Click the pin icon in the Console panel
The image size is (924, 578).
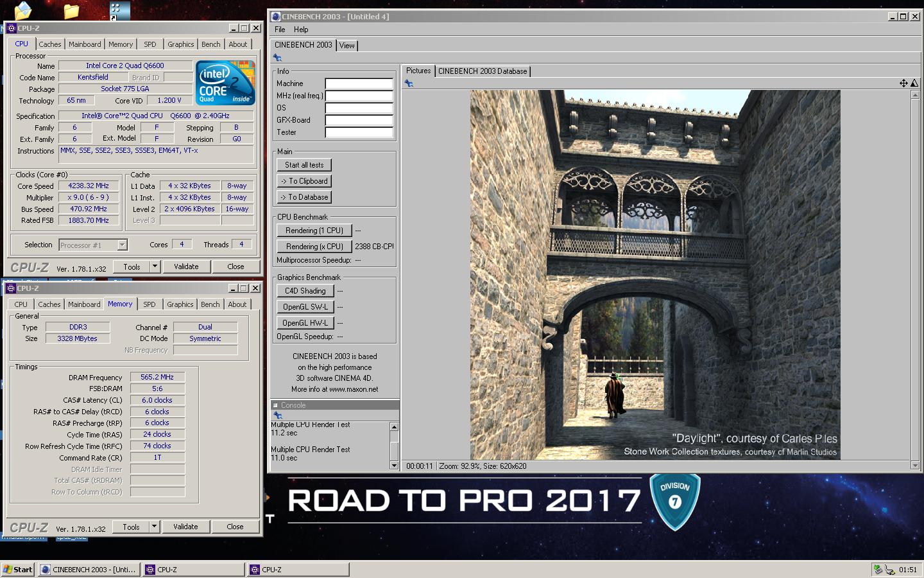[x=278, y=416]
